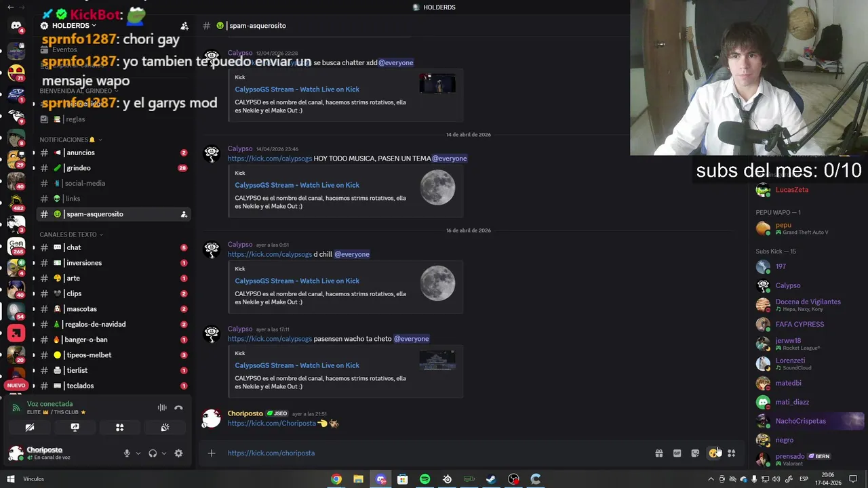Open stream thumbnail in pasensen wacho embed
The image size is (868, 488).
point(437,360)
